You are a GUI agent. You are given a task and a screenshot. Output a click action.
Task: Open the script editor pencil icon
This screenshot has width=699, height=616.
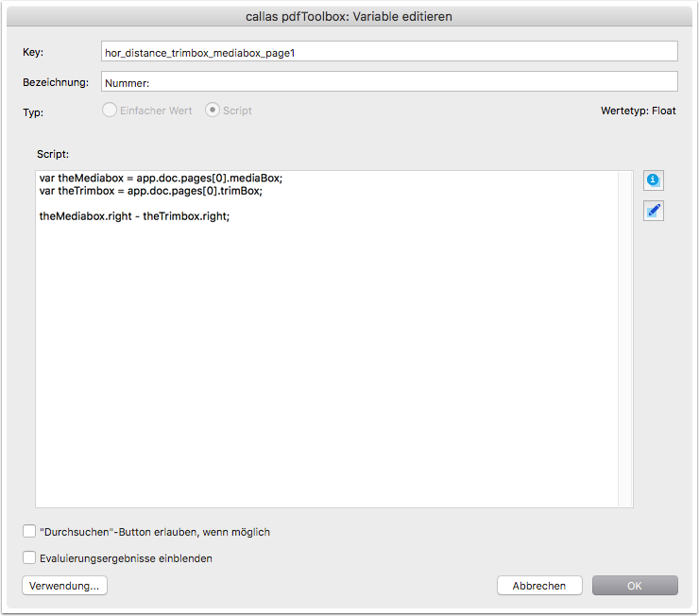[x=653, y=211]
